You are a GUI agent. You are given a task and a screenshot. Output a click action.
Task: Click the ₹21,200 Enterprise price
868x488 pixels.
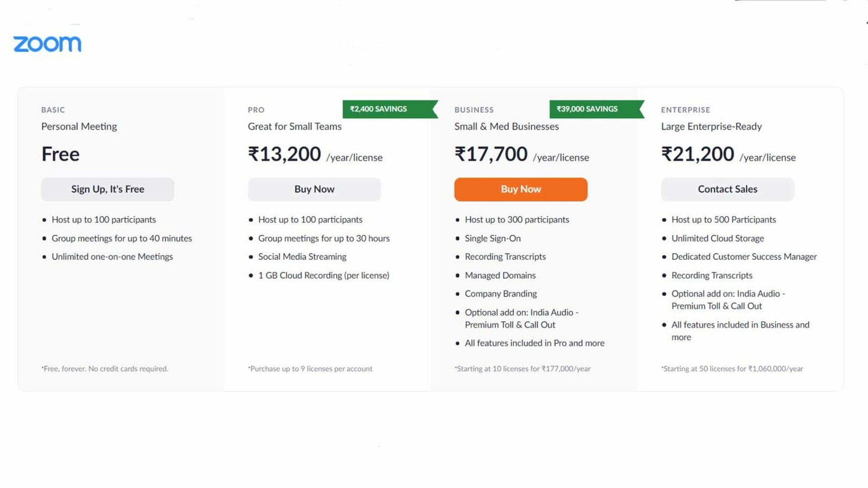click(x=698, y=154)
